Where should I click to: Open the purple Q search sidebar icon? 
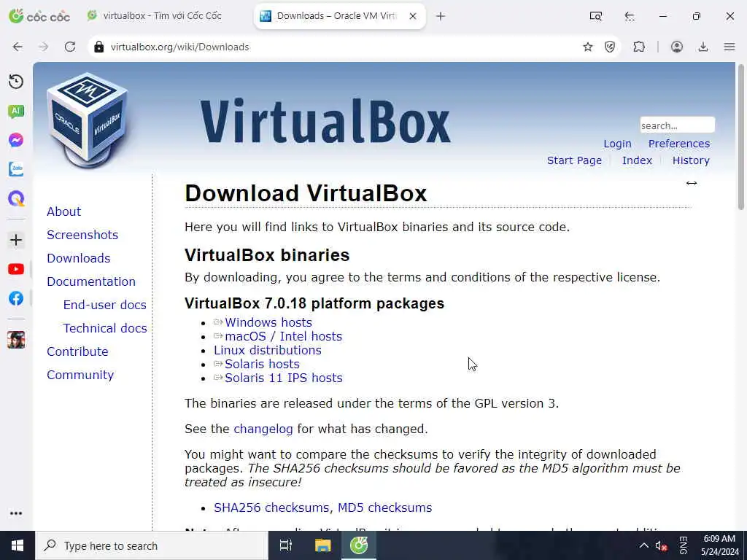(16, 198)
